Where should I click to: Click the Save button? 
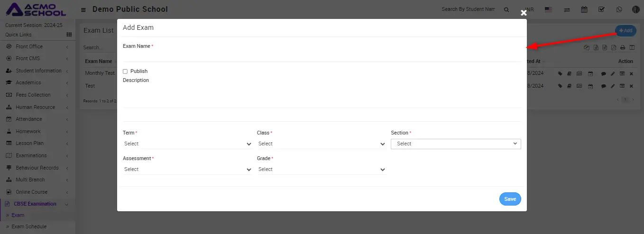[x=510, y=199]
